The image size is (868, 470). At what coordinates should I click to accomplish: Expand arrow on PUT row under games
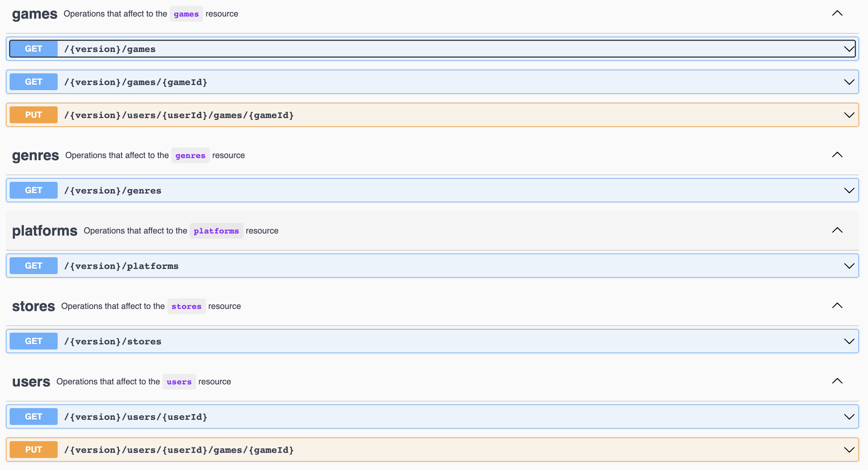pos(849,115)
